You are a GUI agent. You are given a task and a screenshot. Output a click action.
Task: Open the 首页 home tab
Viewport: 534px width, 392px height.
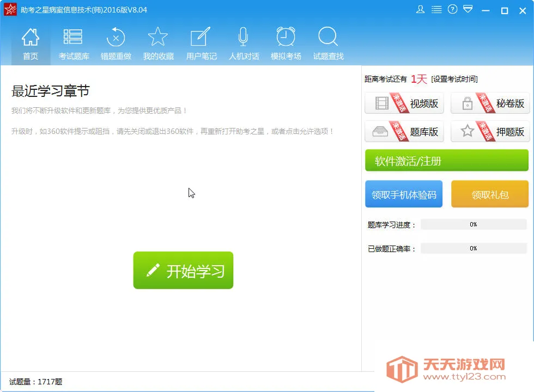pos(31,44)
